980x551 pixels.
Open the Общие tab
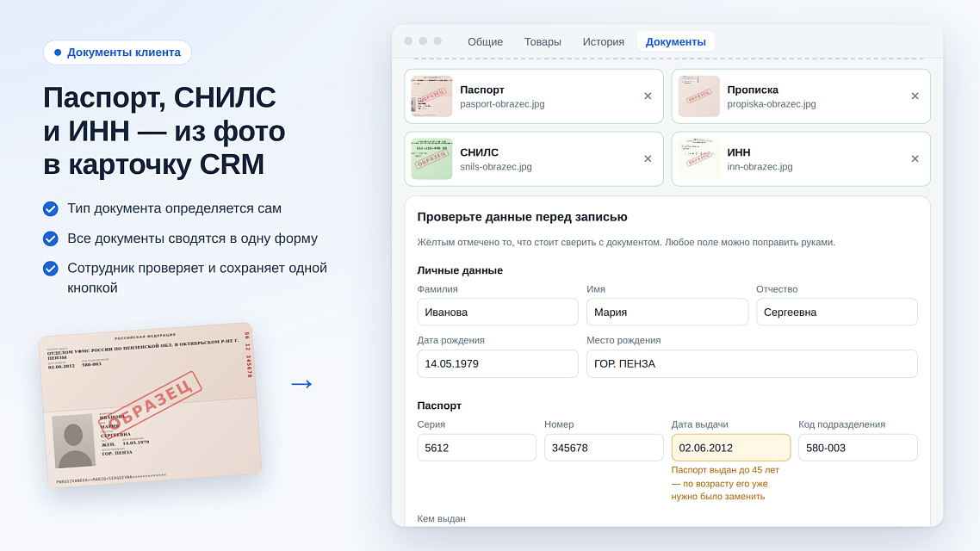coord(485,42)
